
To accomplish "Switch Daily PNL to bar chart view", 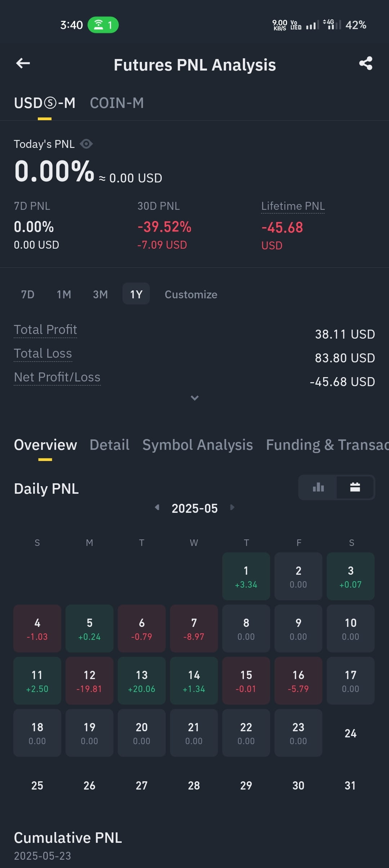I will [318, 487].
